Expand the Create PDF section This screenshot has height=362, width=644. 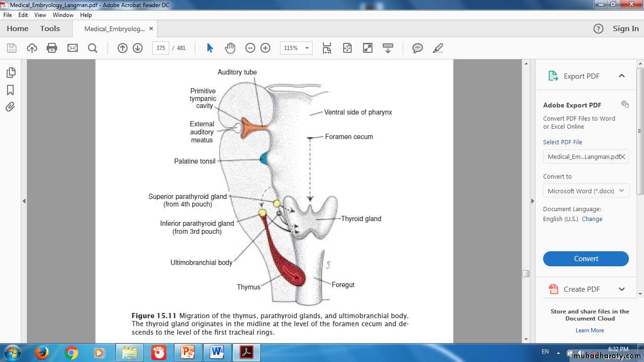621,289
